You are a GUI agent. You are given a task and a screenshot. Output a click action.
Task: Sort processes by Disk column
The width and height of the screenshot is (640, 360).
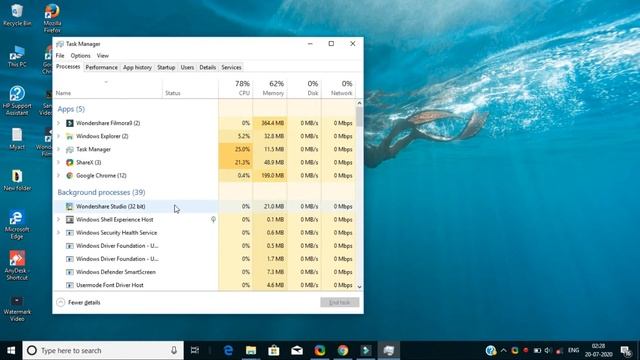(304, 88)
